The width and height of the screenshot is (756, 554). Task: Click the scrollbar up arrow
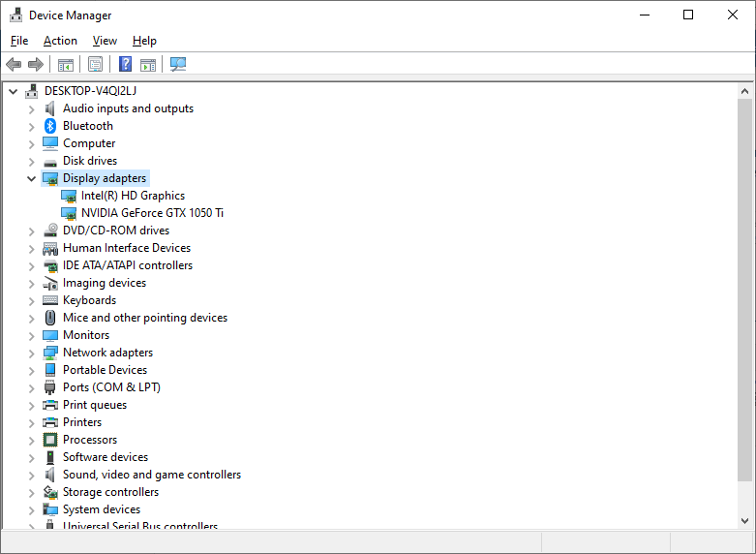click(x=744, y=91)
